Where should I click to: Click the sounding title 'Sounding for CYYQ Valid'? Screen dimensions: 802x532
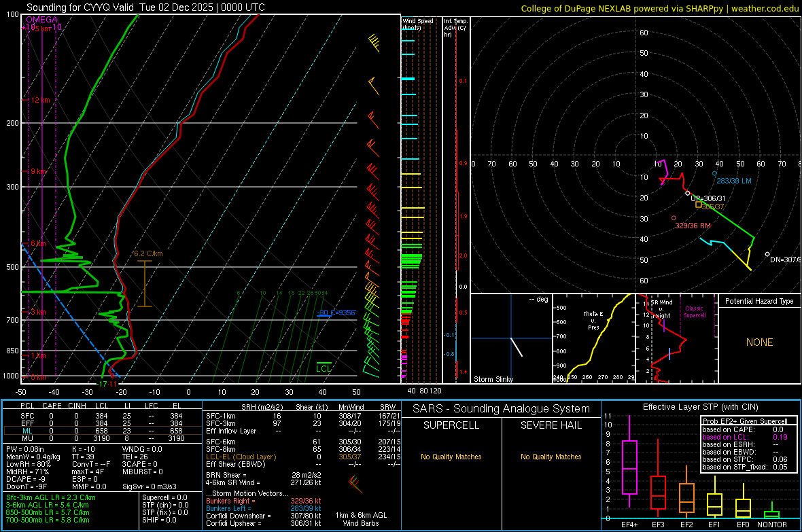click(x=82, y=7)
